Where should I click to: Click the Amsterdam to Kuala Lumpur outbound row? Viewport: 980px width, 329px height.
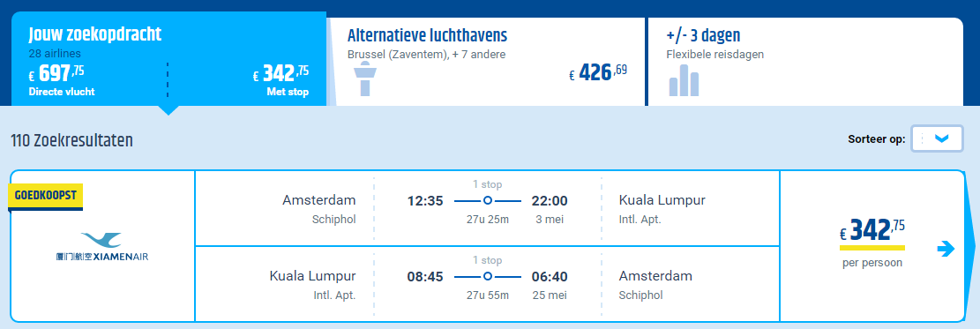click(x=488, y=208)
